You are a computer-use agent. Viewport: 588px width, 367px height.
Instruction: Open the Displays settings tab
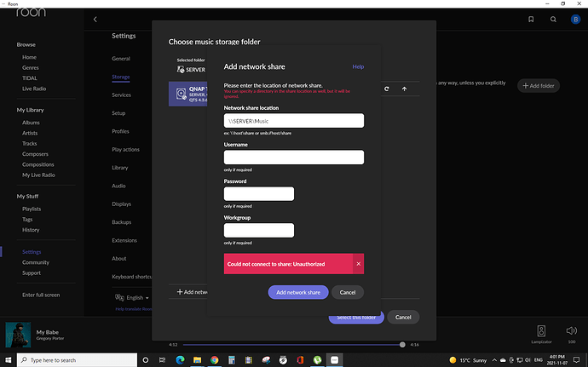(x=122, y=204)
